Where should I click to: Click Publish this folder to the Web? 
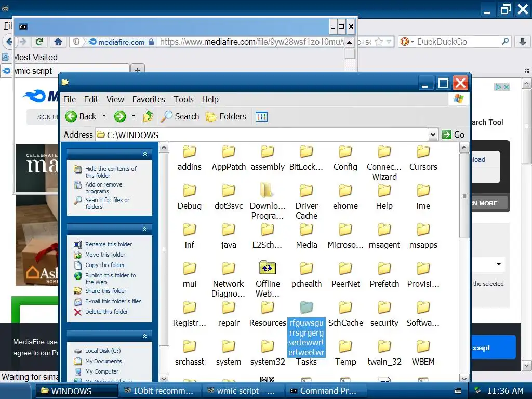click(x=110, y=278)
